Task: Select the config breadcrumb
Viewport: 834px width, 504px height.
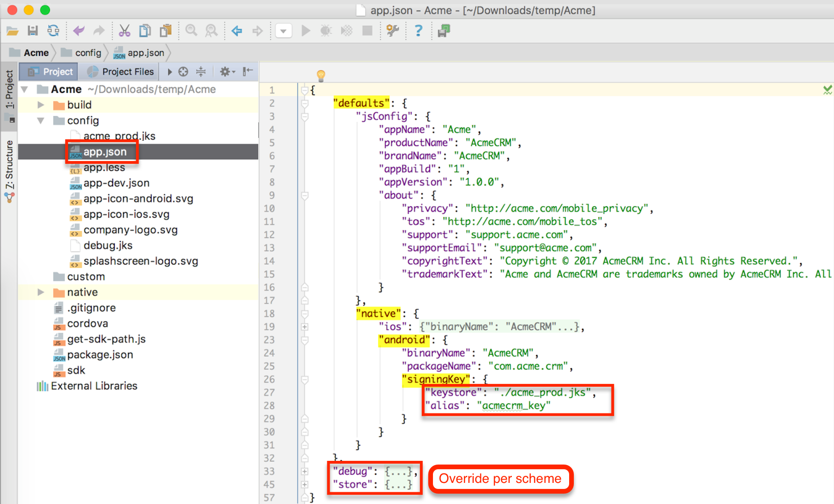Action: pos(81,53)
